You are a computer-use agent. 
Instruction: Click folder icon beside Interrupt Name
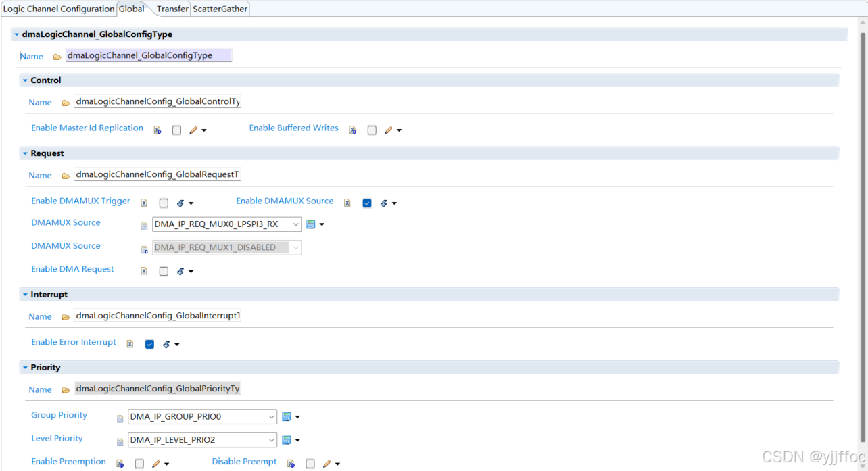tap(66, 317)
